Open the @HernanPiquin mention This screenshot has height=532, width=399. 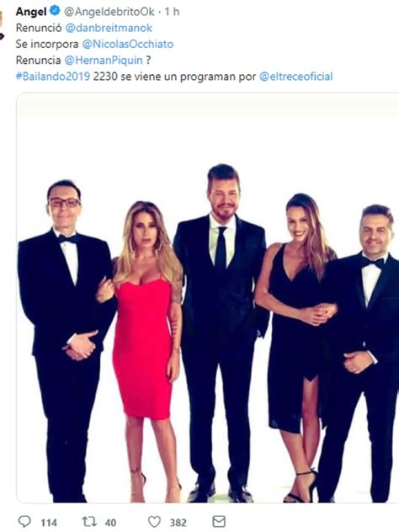[x=104, y=61]
